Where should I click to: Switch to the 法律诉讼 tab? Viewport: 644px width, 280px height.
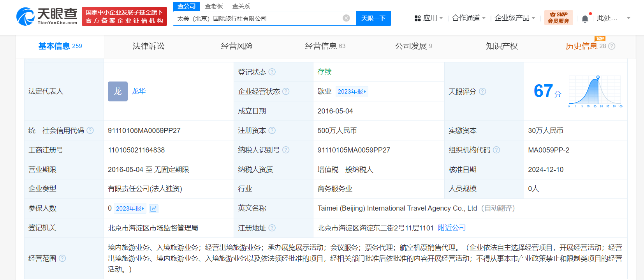click(x=148, y=46)
